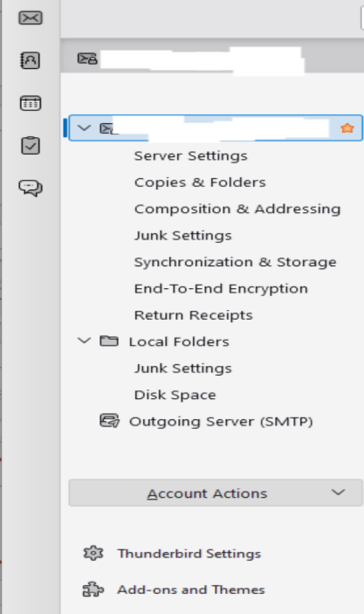Select Server Settings

point(190,156)
